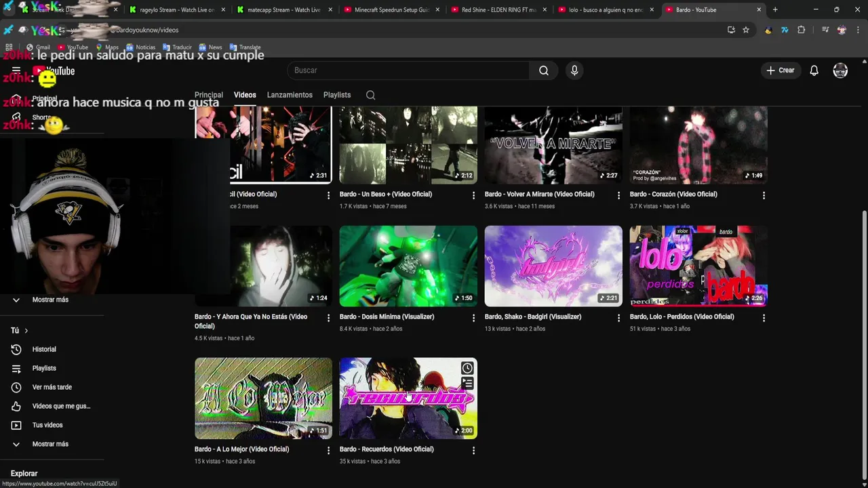This screenshot has height=488, width=868.
Task: Open the notifications bell
Action: pyautogui.click(x=814, y=70)
